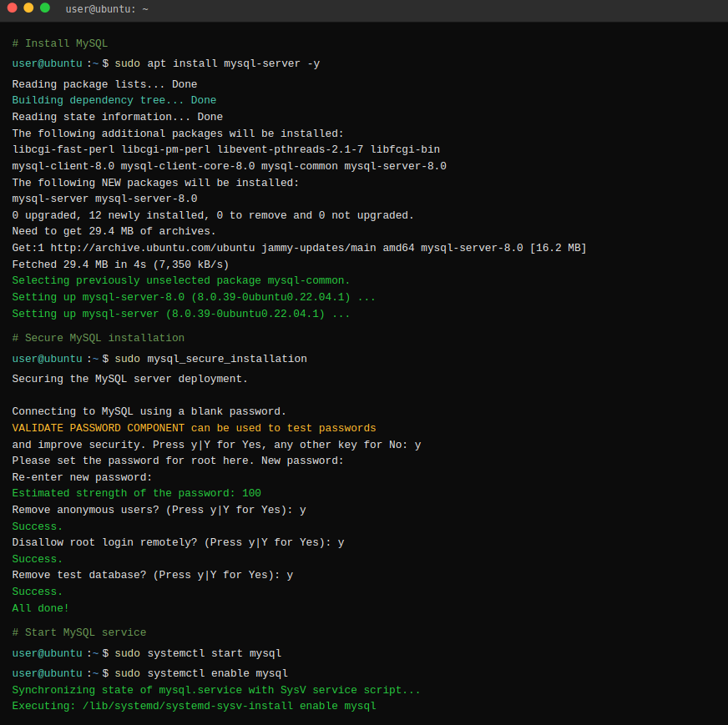The width and height of the screenshot is (728, 725).
Task: Click the 'Remove test database?' prompt line
Action: click(152, 574)
